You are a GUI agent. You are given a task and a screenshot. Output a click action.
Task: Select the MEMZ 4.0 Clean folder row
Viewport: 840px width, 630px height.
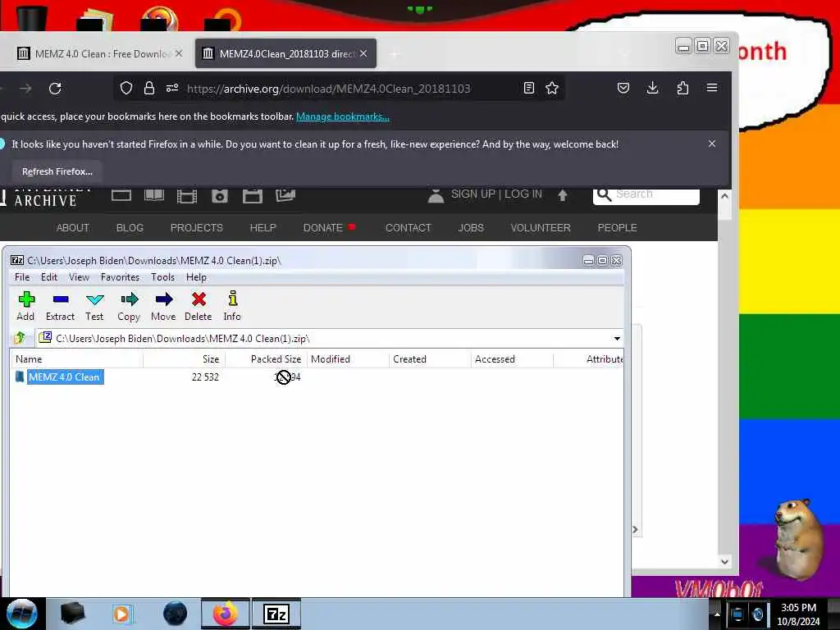pos(316,377)
